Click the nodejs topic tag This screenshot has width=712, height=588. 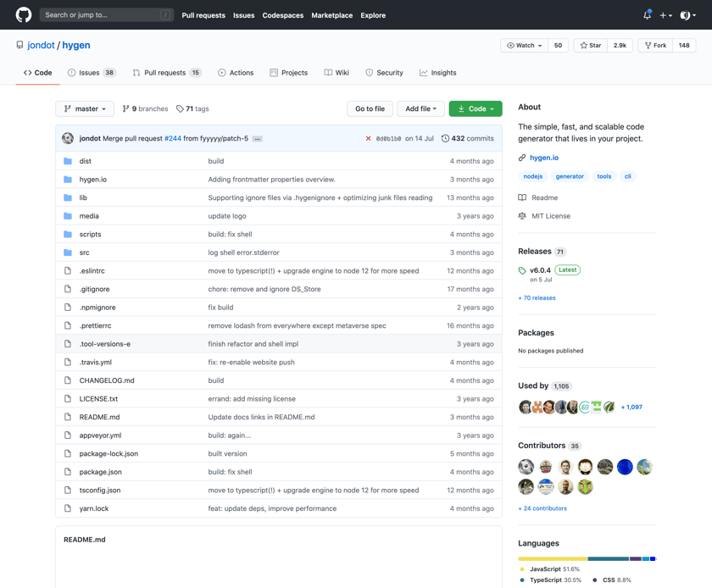[x=532, y=176]
